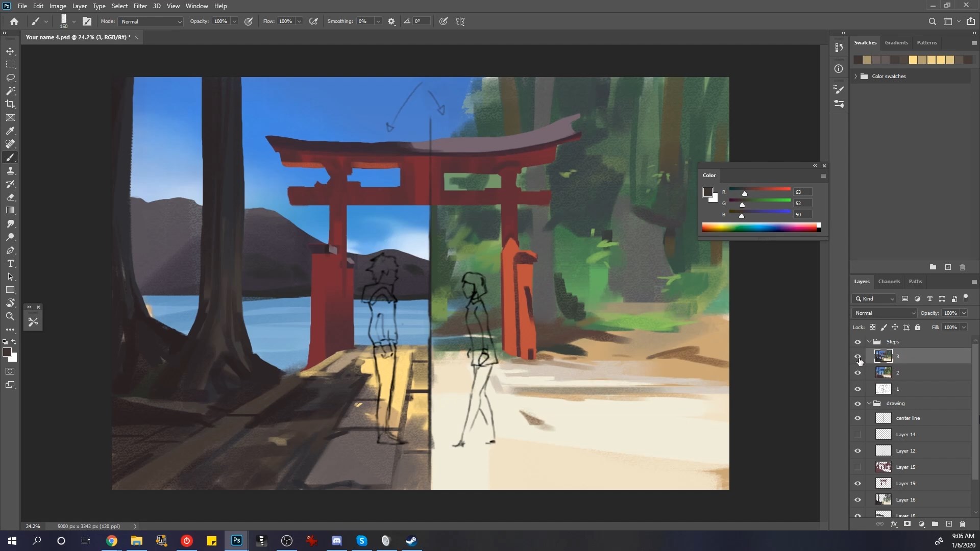This screenshot has height=551, width=980.
Task: Select the Healing Brush tool
Action: 10,144
